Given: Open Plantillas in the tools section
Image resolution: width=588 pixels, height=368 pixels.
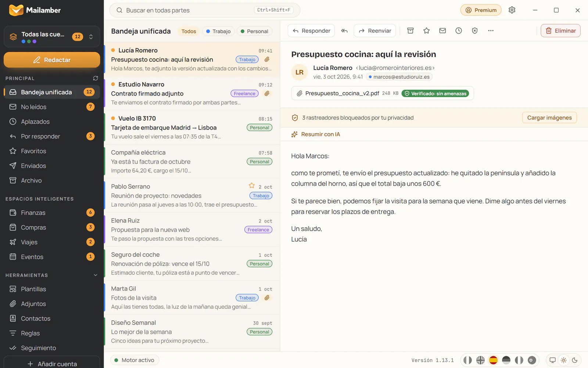Looking at the screenshot, I should pyautogui.click(x=52, y=289).
